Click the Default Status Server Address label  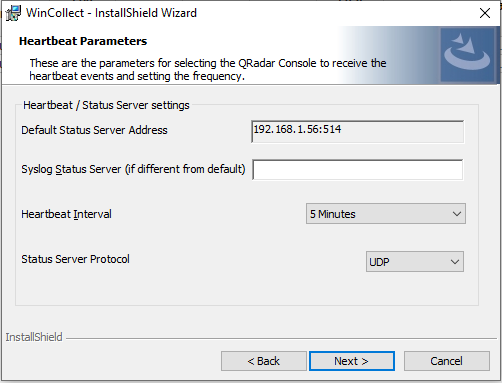point(94,130)
